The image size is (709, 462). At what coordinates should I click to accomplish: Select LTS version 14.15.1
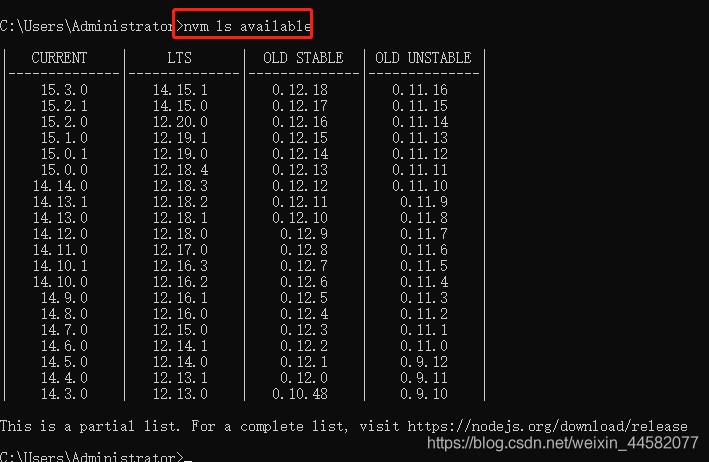pos(180,90)
